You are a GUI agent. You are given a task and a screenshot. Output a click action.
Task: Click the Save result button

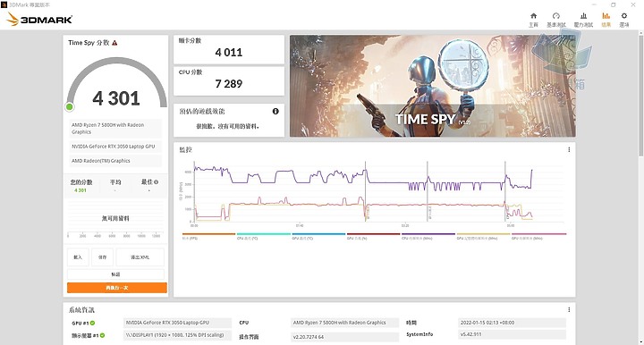(102, 257)
